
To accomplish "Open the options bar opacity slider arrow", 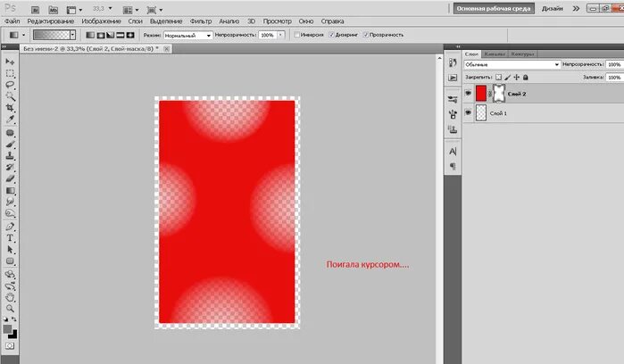I will point(280,35).
